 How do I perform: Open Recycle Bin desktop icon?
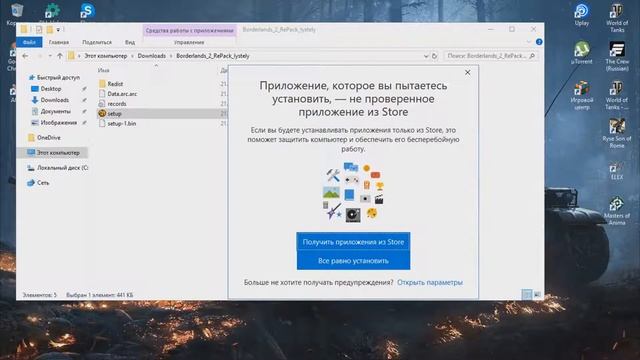pyautogui.click(x=17, y=11)
